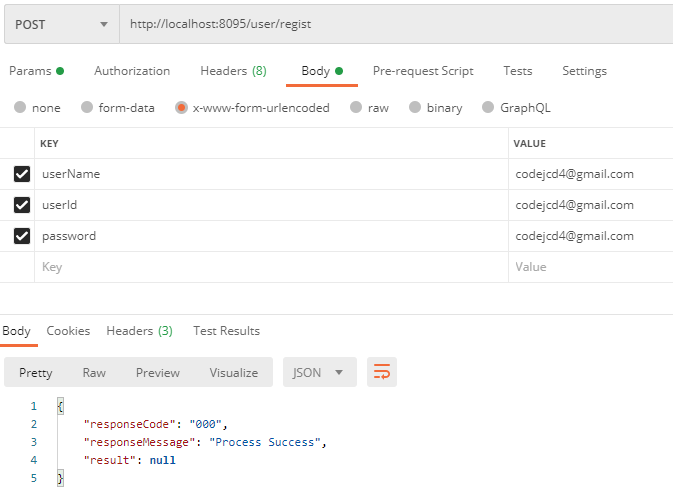Switch response view to Visualize
This screenshot has width=673, height=495.
point(233,372)
